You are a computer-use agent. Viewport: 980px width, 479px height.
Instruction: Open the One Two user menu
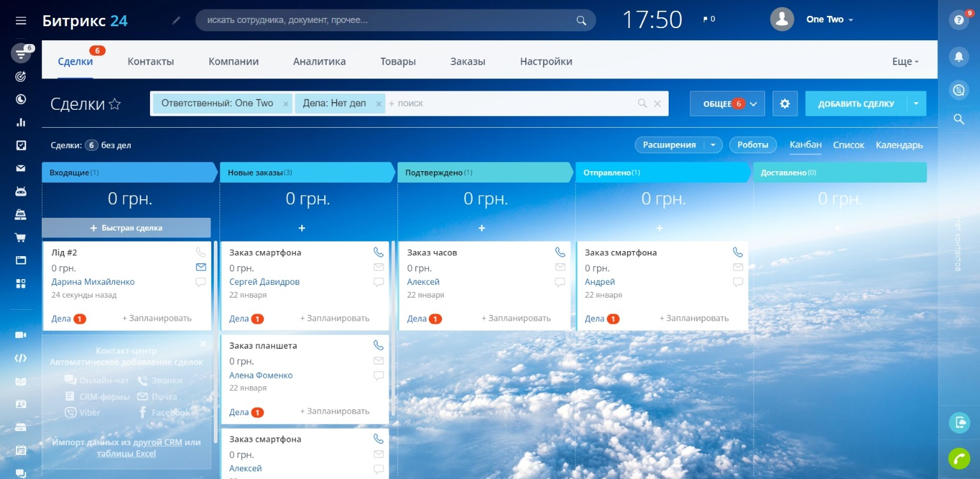[829, 20]
